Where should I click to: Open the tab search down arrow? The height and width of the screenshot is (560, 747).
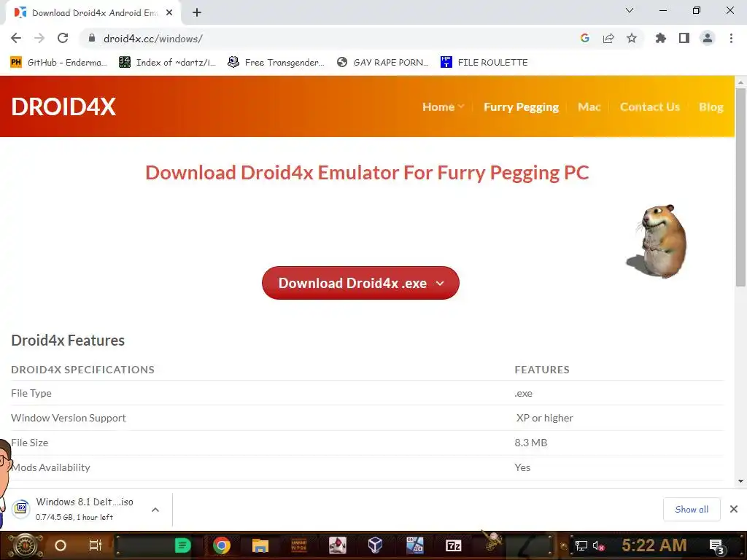pos(630,10)
